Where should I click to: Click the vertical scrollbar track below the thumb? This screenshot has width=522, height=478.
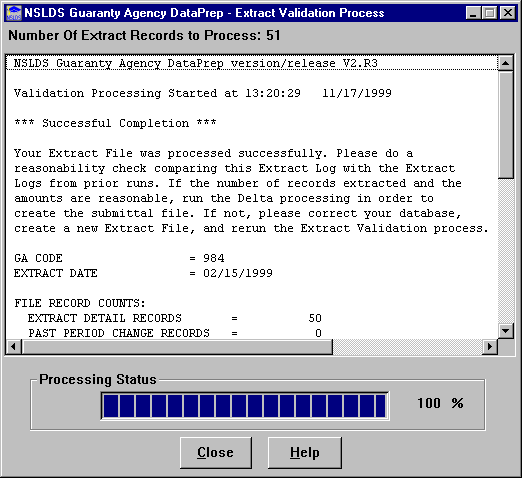click(506, 252)
